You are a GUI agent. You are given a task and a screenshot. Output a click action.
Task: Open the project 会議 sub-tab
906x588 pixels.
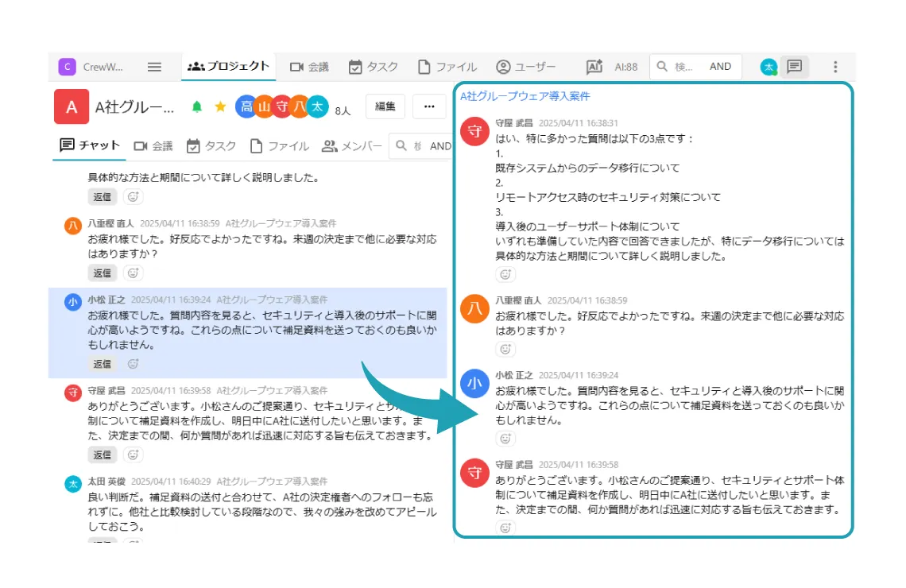click(153, 146)
